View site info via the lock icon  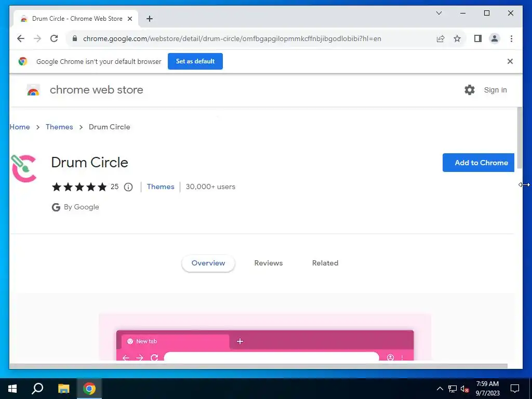75,38
